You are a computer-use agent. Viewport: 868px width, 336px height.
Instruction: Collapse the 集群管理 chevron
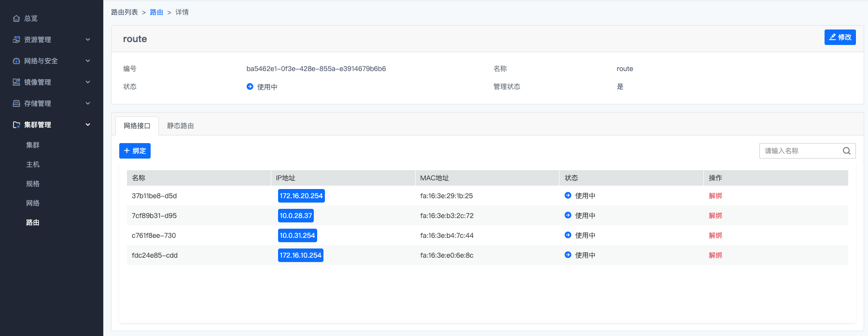pyautogui.click(x=88, y=125)
